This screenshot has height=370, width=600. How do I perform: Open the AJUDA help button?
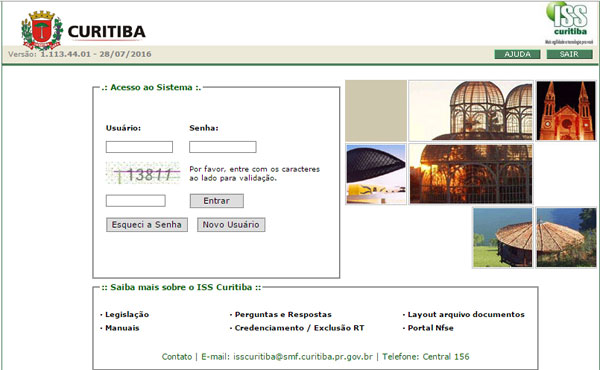pos(517,54)
